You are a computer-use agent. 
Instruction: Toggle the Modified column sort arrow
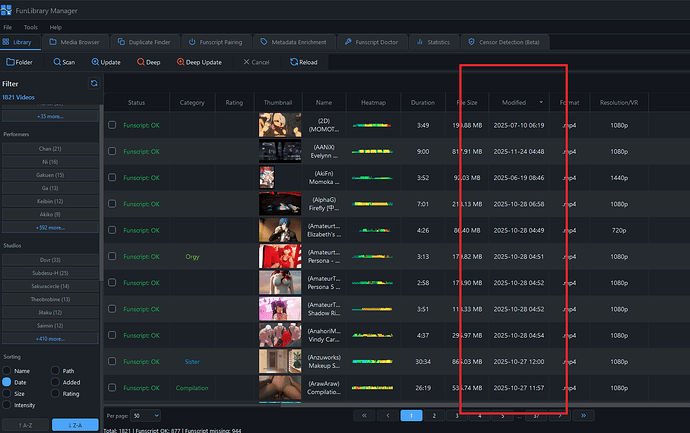pos(541,102)
